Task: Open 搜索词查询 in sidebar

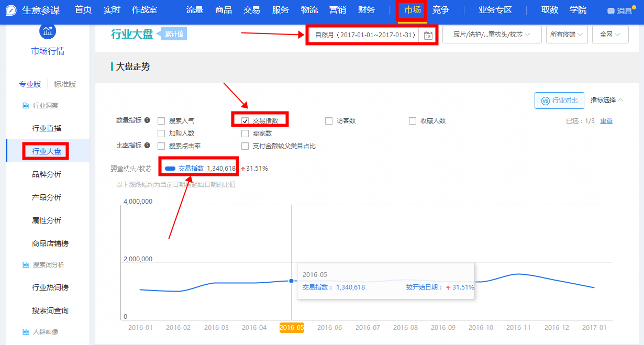Action: point(50,310)
